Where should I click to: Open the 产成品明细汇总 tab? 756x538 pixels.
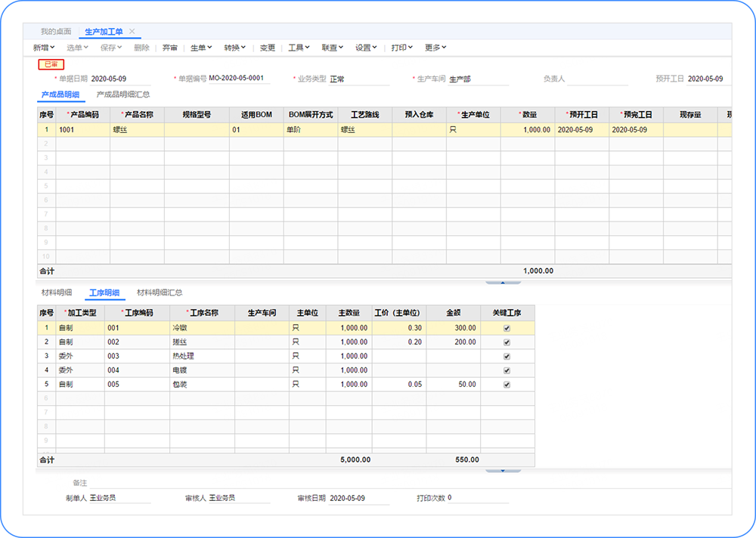122,94
